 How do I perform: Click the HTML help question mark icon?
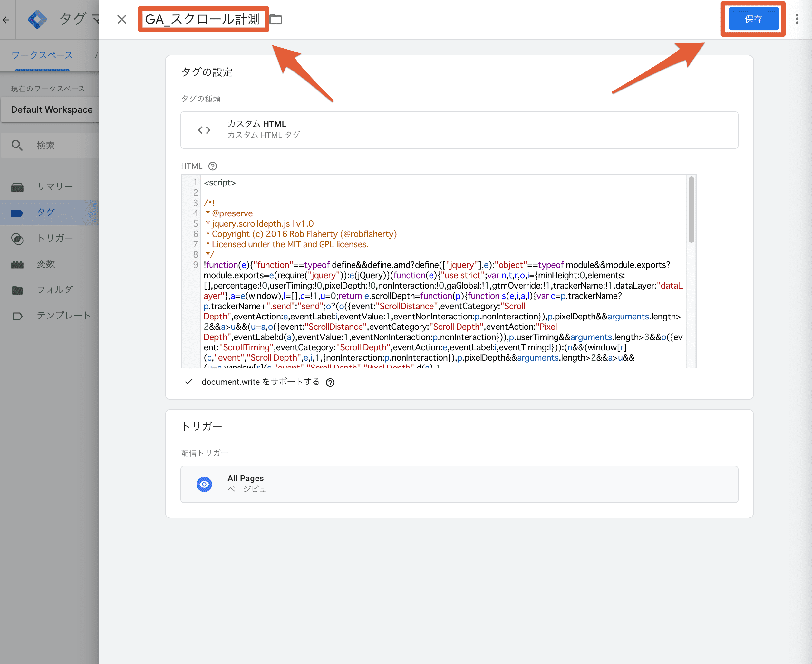pyautogui.click(x=212, y=166)
